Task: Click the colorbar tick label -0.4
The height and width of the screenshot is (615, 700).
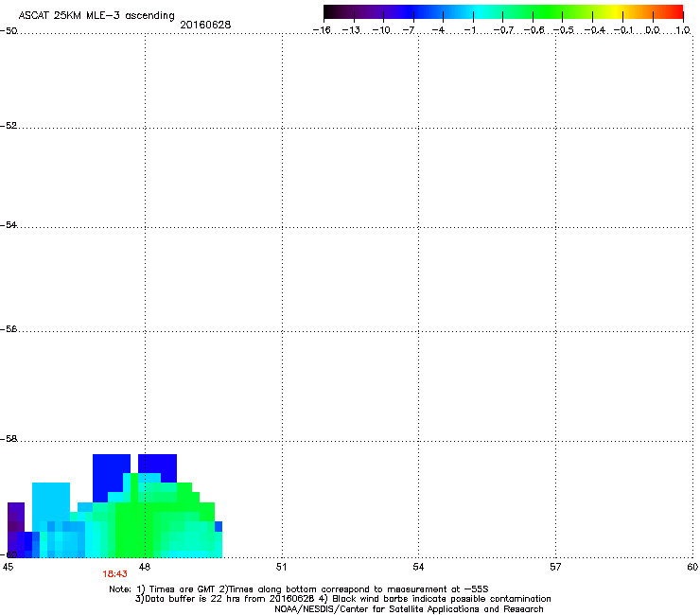Action: [x=594, y=30]
